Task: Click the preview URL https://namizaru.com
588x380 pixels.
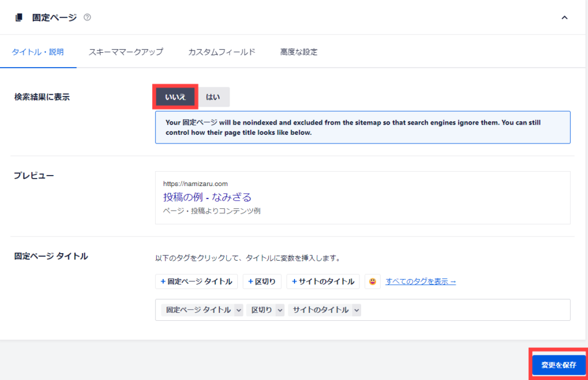Action: click(195, 184)
